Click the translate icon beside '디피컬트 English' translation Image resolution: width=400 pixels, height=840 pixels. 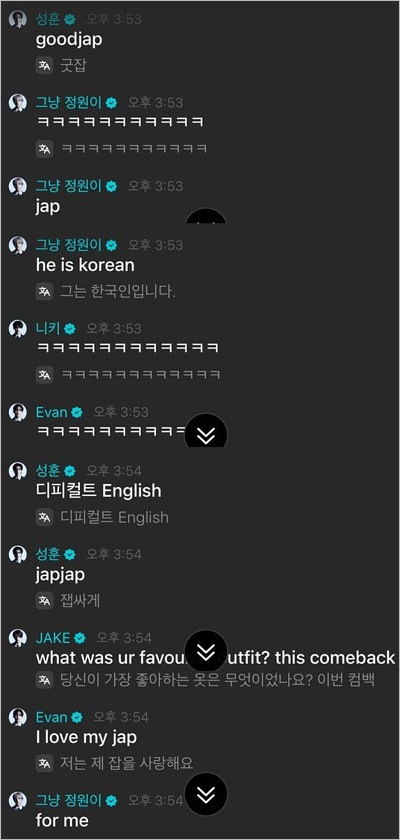tap(44, 517)
